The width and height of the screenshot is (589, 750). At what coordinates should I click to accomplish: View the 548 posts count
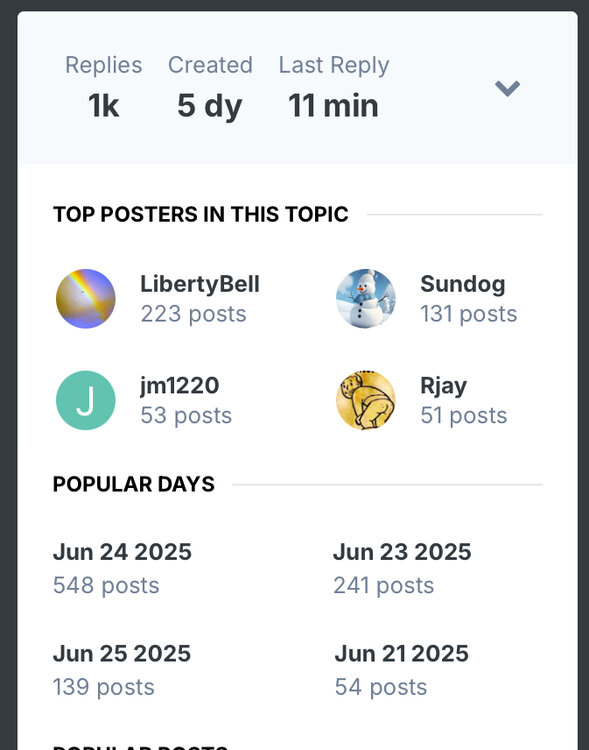click(106, 585)
